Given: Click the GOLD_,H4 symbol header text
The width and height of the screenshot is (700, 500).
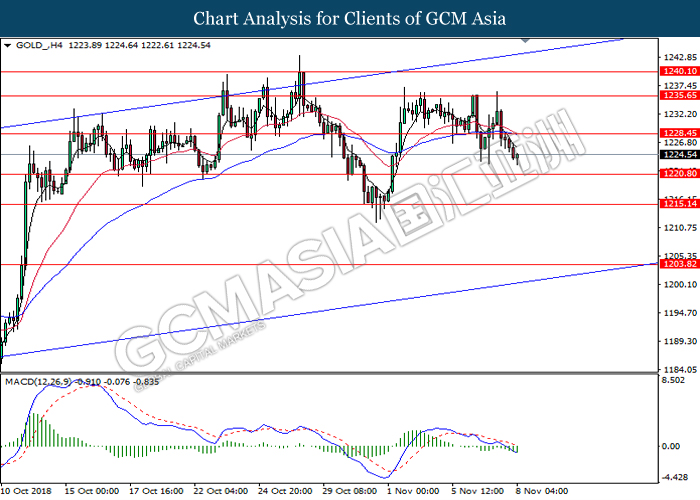Looking at the screenshot, I should coord(40,46).
